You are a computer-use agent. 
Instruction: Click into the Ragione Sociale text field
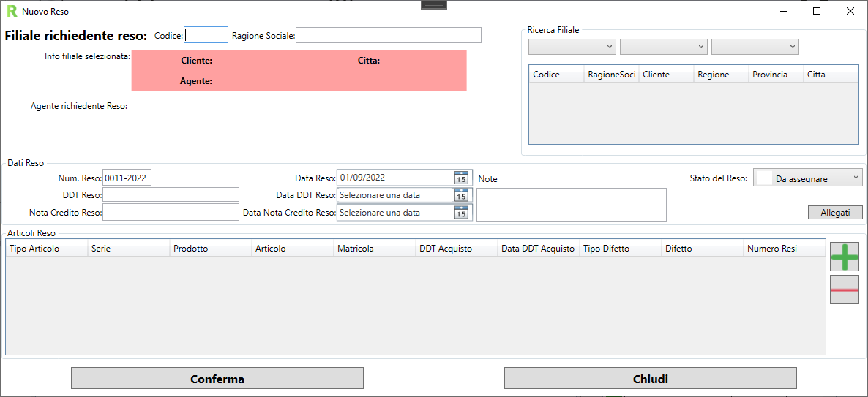point(389,35)
